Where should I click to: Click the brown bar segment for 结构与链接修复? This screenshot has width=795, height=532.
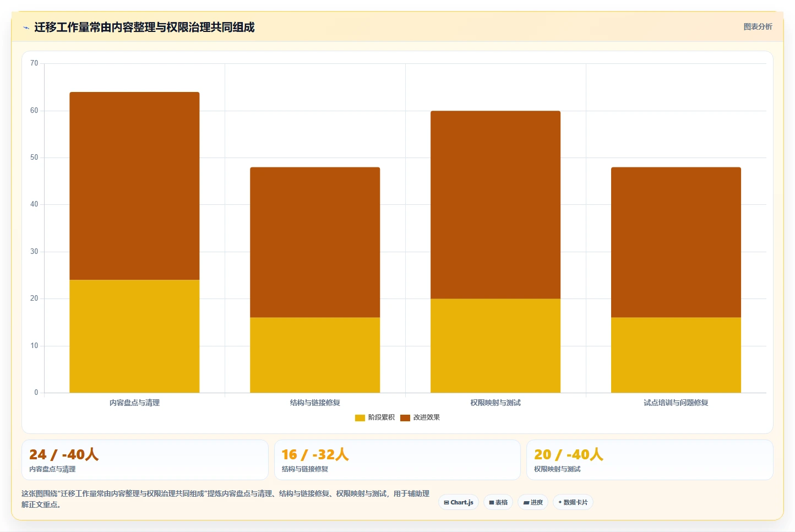315,242
